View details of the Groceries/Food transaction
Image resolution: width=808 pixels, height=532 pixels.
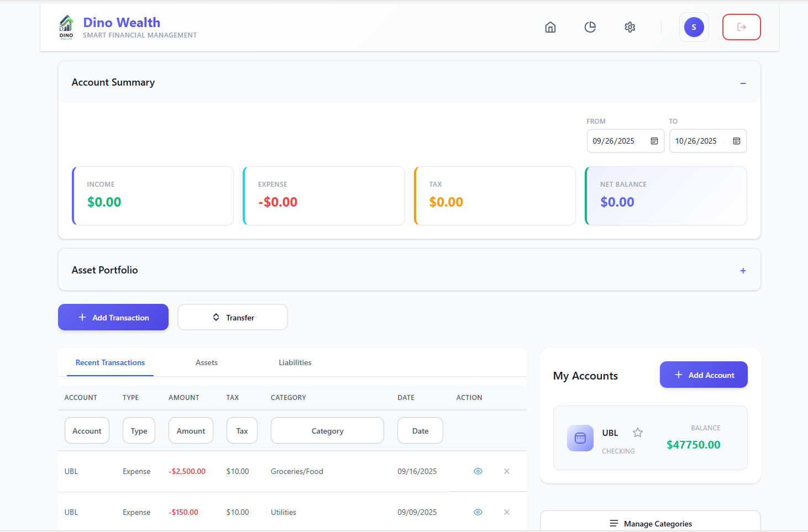(x=478, y=471)
